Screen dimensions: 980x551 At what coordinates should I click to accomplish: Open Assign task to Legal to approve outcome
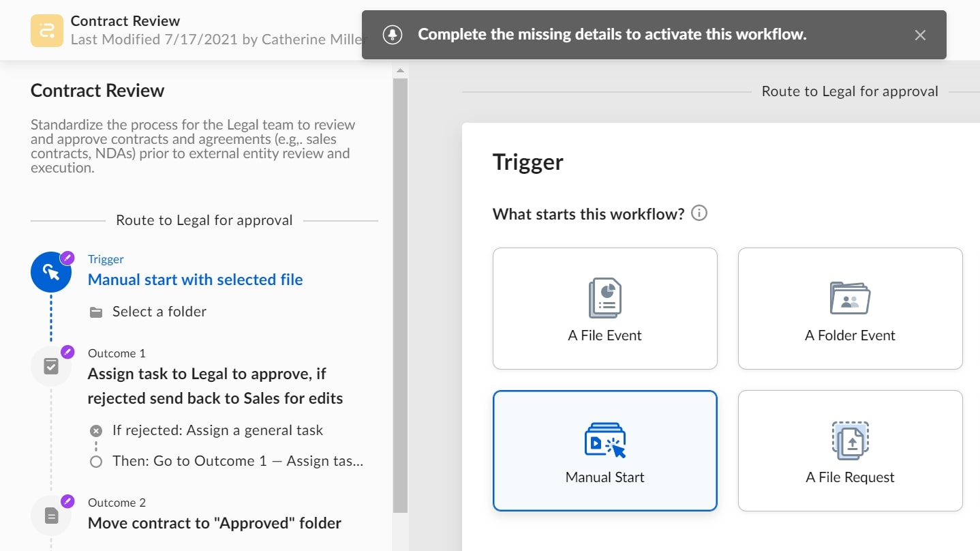coord(215,386)
